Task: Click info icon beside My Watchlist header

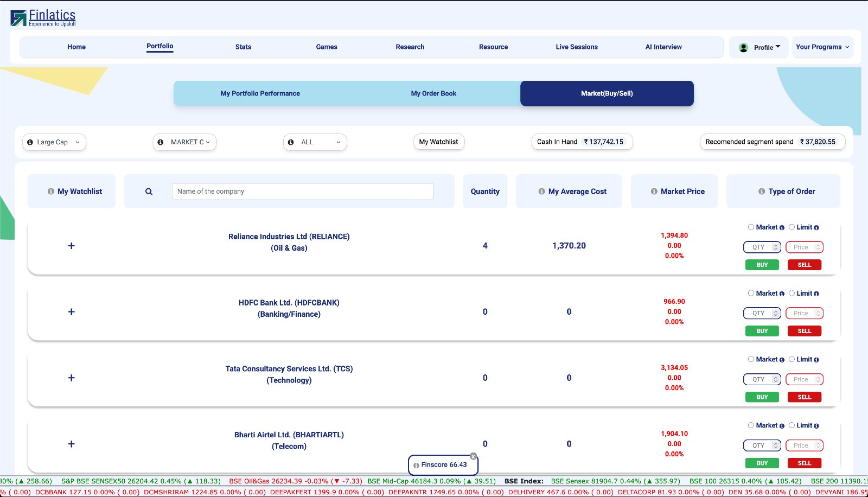Action: point(51,192)
